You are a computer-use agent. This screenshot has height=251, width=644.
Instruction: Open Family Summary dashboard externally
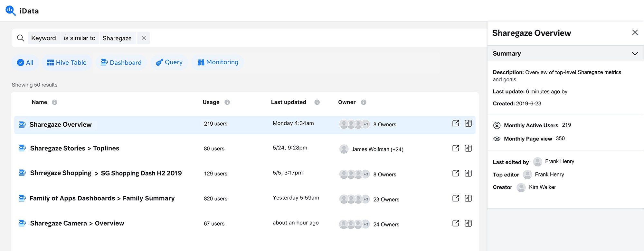tap(456, 198)
